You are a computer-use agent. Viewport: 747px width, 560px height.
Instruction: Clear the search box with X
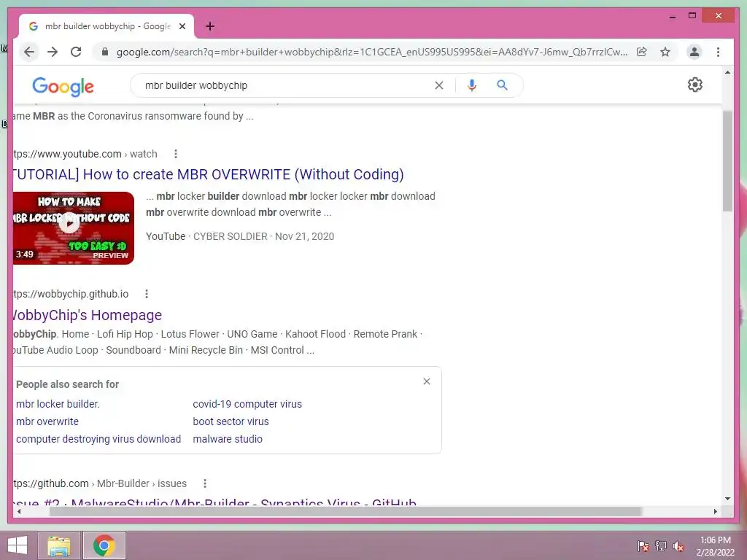(x=438, y=85)
